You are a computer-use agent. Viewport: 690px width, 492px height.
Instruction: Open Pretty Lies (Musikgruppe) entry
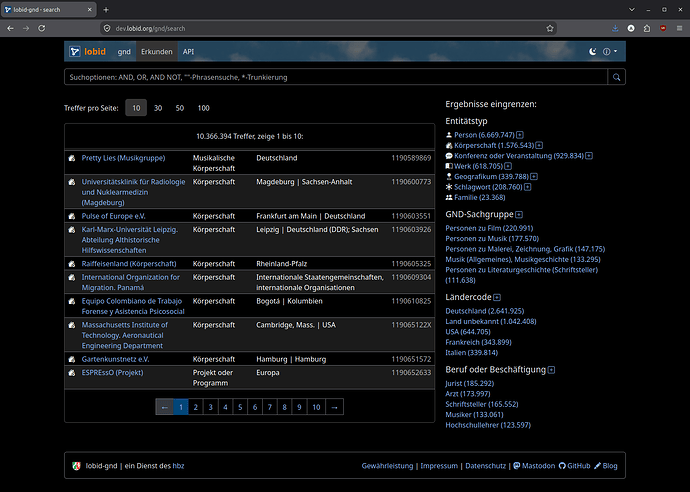coord(123,158)
